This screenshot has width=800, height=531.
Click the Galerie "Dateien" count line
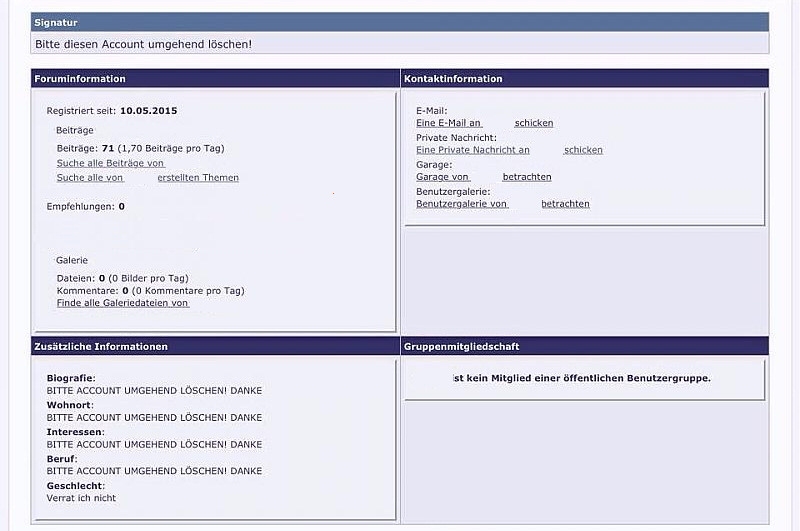(122, 278)
